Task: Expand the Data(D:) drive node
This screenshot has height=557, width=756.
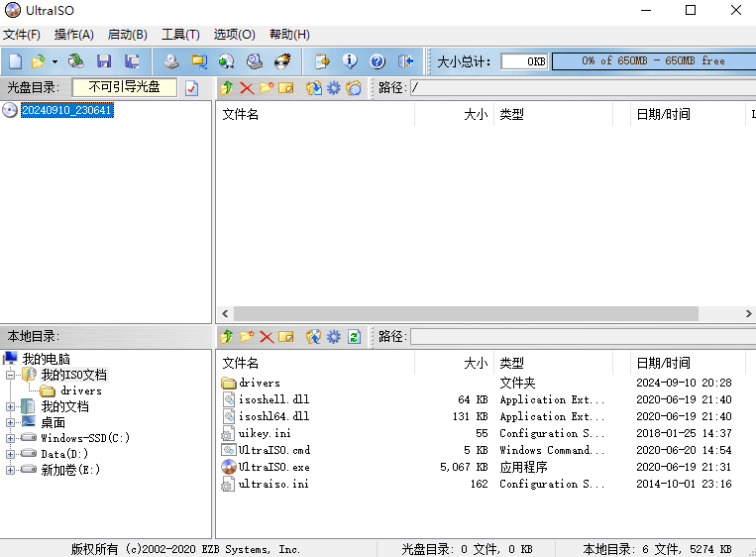Action: coord(10,454)
